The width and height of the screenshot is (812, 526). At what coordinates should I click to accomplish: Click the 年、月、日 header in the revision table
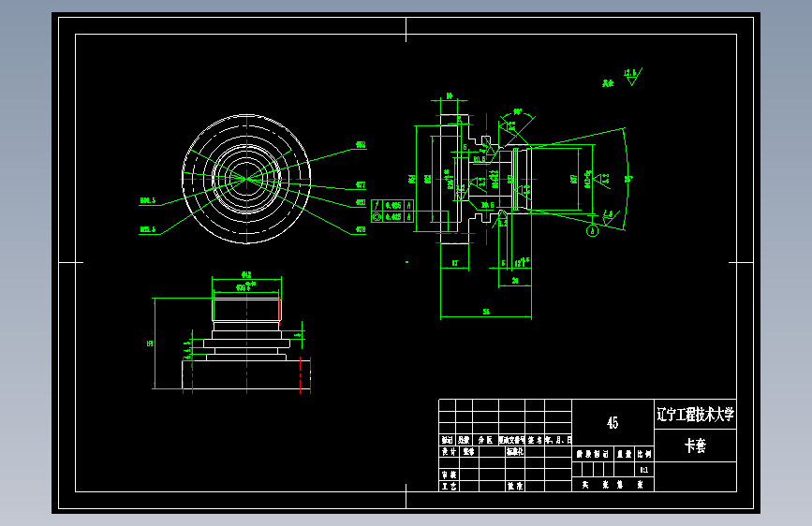click(558, 440)
